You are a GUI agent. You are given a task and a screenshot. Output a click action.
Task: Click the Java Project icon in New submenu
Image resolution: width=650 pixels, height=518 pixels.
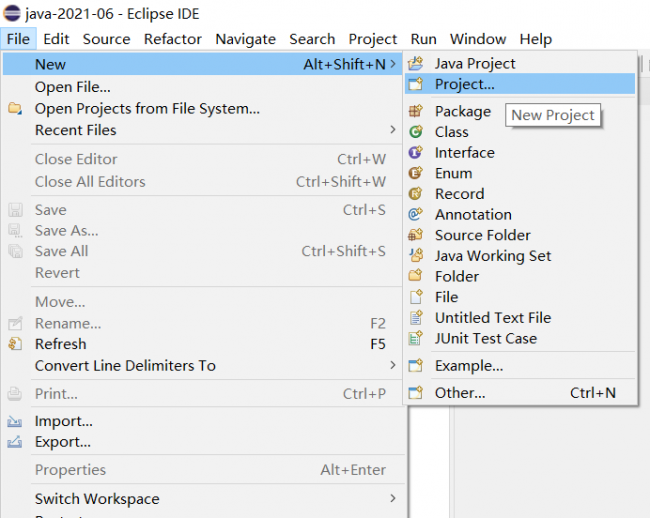(415, 63)
